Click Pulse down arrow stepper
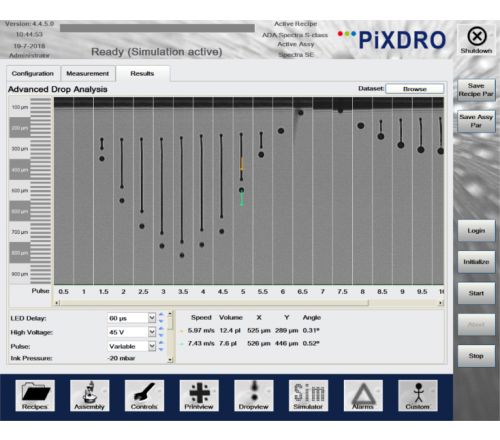Screen dimensions: 500x440 click(x=161, y=349)
